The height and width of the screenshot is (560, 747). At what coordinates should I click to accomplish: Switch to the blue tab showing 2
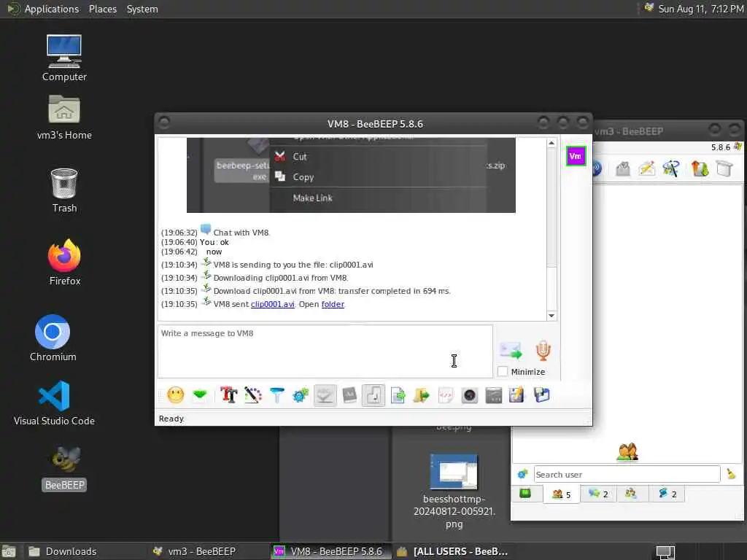667,494
